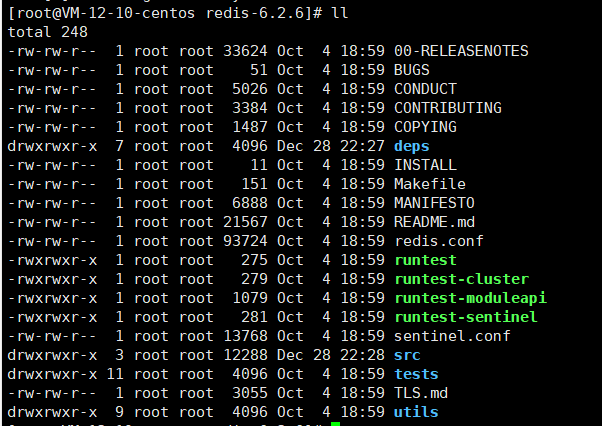
Task: Select the blue src directory name
Action: [407, 355]
